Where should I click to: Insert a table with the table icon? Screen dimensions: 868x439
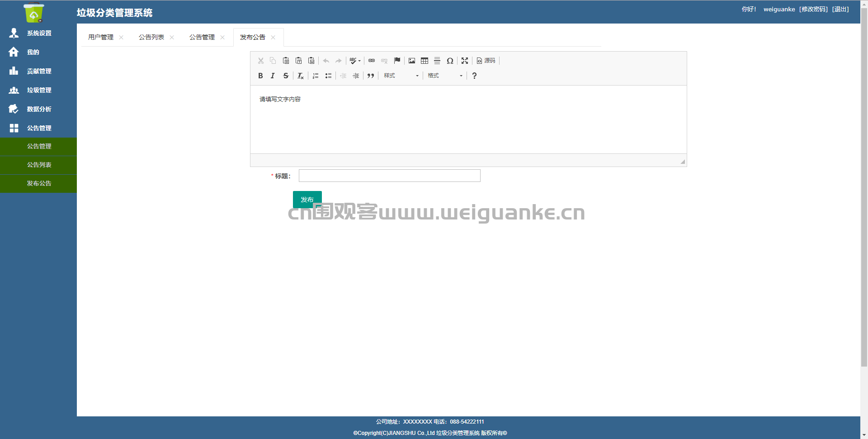coord(425,61)
